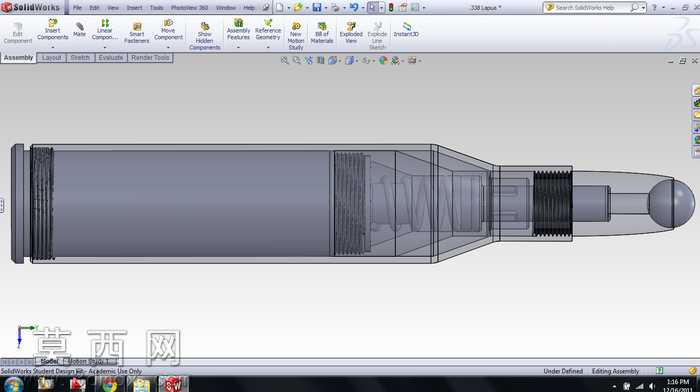
Task: Open the Display Style icon
Action: (x=350, y=60)
